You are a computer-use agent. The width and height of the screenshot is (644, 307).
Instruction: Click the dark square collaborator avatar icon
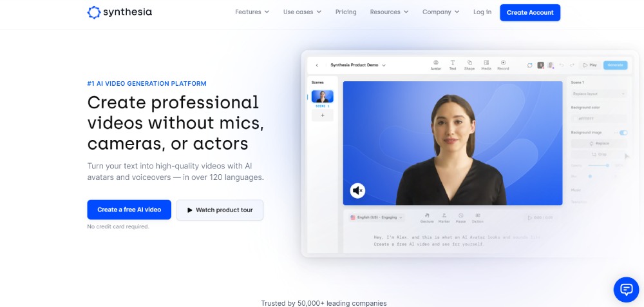tap(541, 65)
